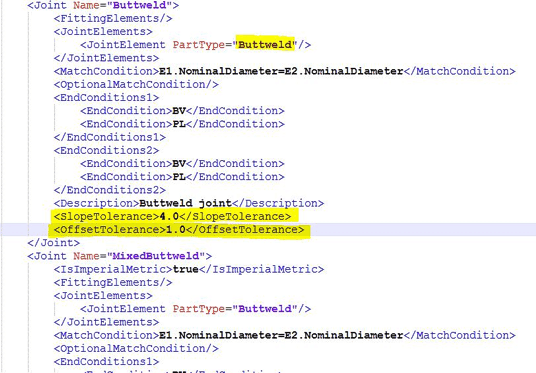Click the second JointElement PartType Buttweld value
This screenshot has height=373, width=536.
pos(265,309)
